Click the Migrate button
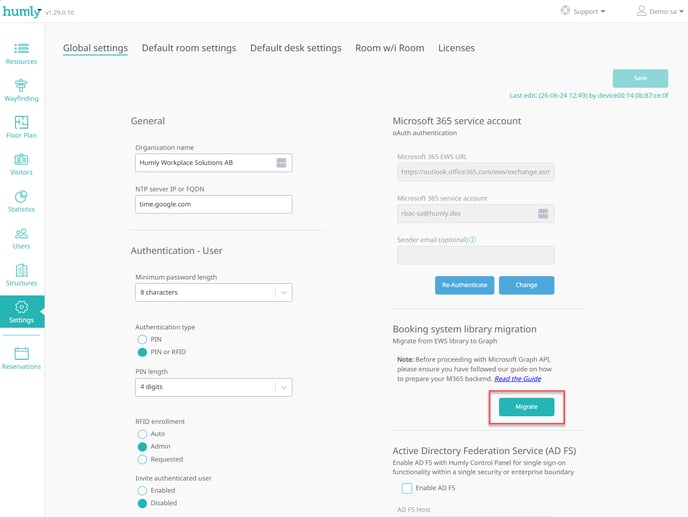 tap(526, 407)
